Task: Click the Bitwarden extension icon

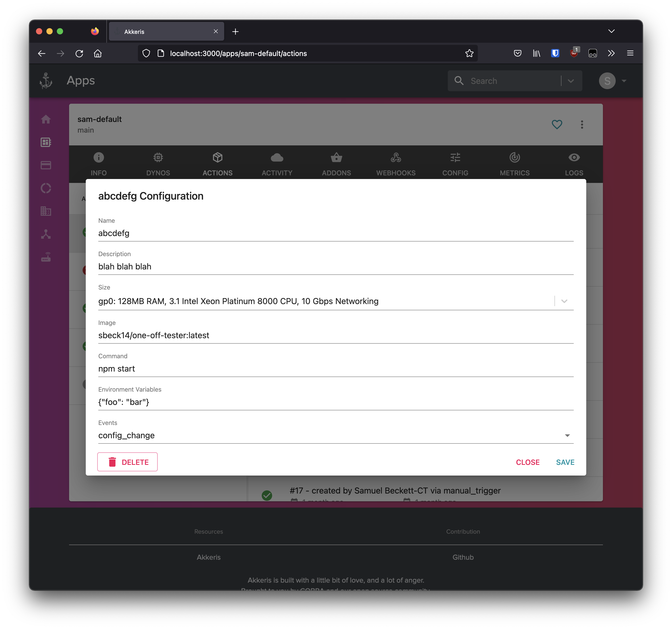Action: pos(555,53)
